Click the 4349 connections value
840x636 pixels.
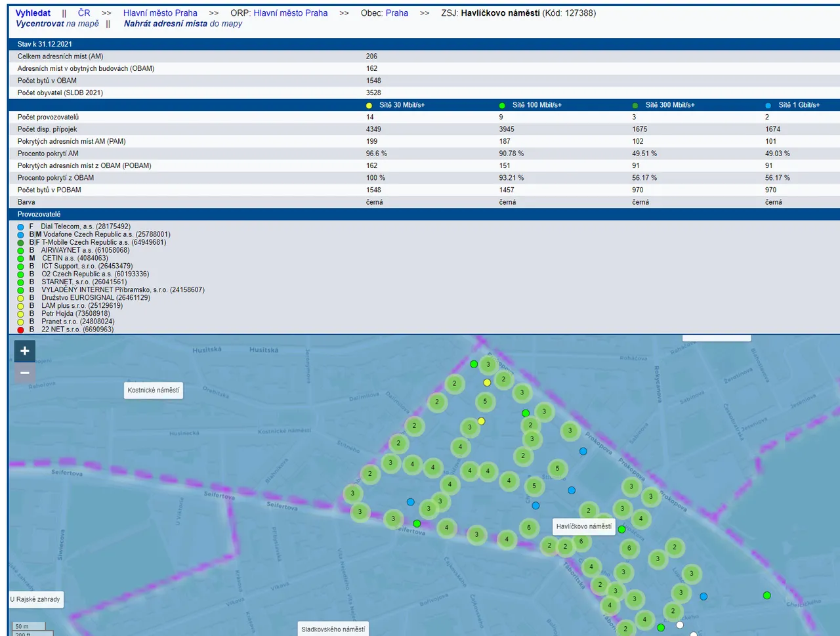pos(373,129)
